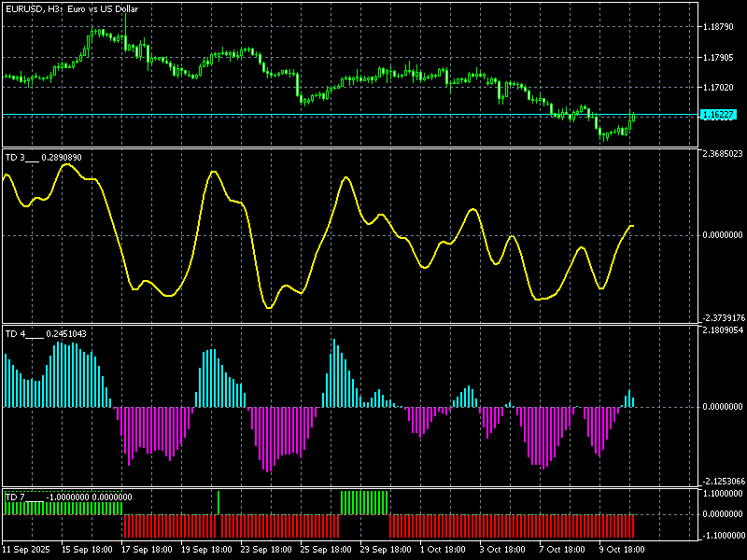Image resolution: width=747 pixels, height=560 pixels.
Task: Click the 2.1809054 scale value
Action: click(723, 330)
